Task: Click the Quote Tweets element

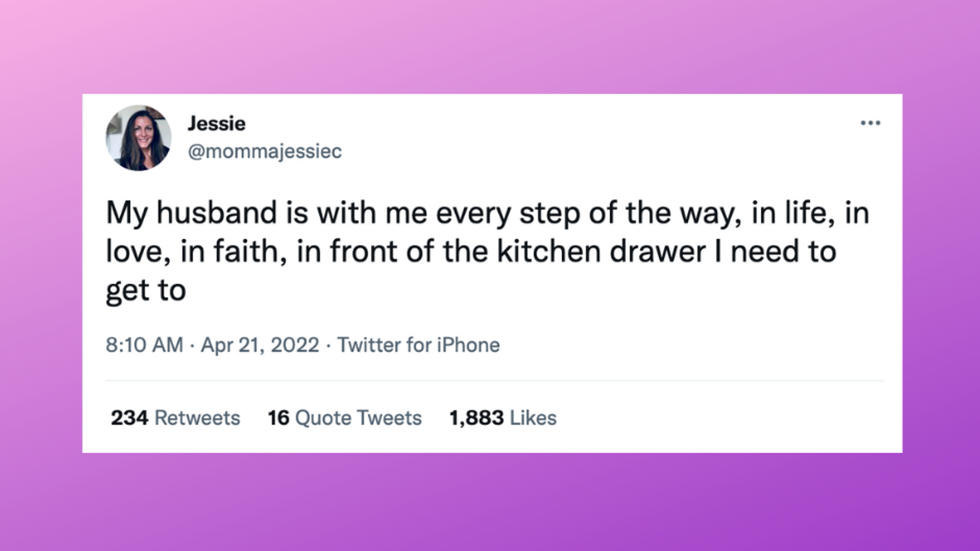Action: (x=343, y=418)
